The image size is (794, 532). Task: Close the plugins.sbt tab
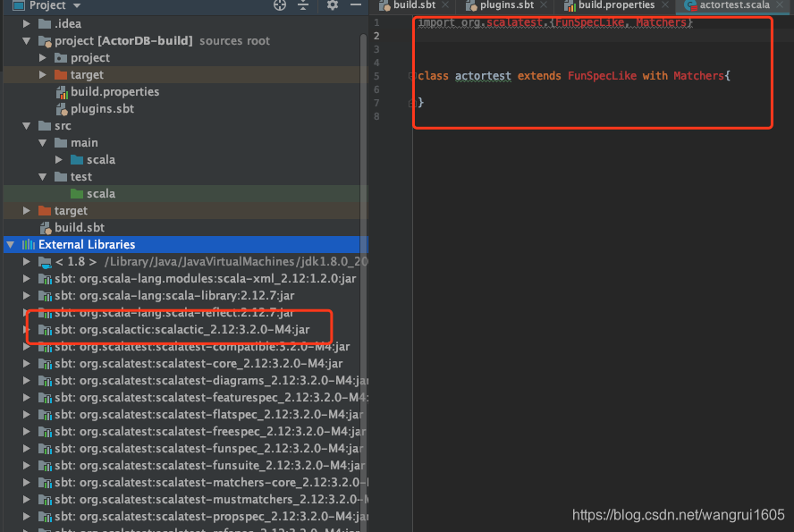(x=544, y=5)
